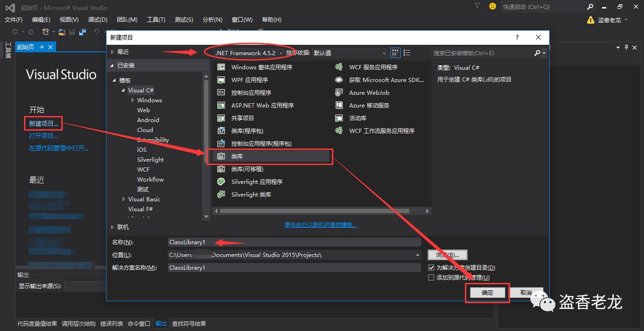Click the Visual Studio logo in title bar
644x331 pixels.
click(10, 8)
